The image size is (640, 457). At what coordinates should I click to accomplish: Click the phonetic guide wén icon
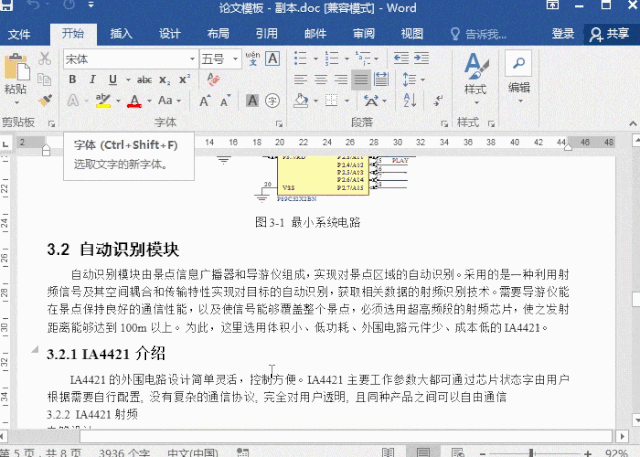(253, 59)
